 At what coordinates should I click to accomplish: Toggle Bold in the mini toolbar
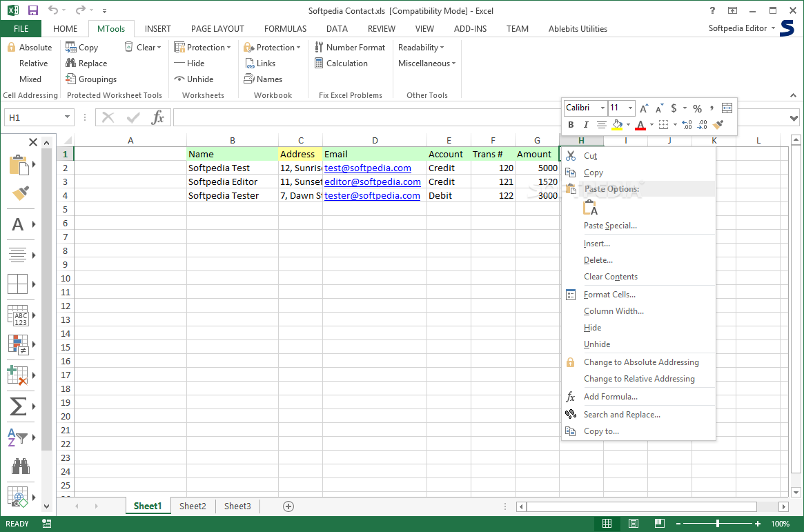pos(571,124)
